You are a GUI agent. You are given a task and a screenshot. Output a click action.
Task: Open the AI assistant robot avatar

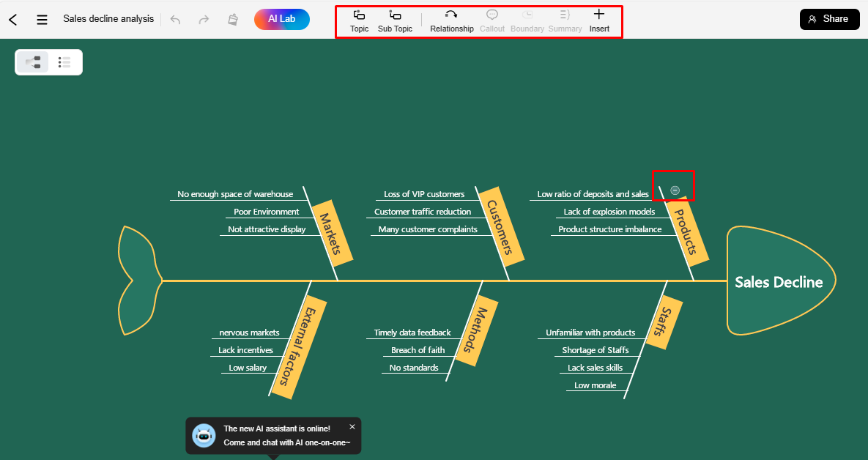coord(204,436)
